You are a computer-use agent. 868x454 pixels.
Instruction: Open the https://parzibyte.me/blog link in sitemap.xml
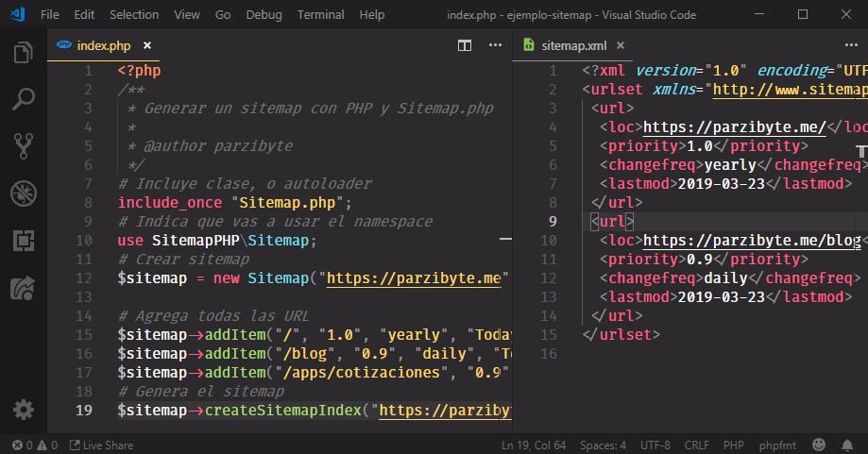pos(752,241)
